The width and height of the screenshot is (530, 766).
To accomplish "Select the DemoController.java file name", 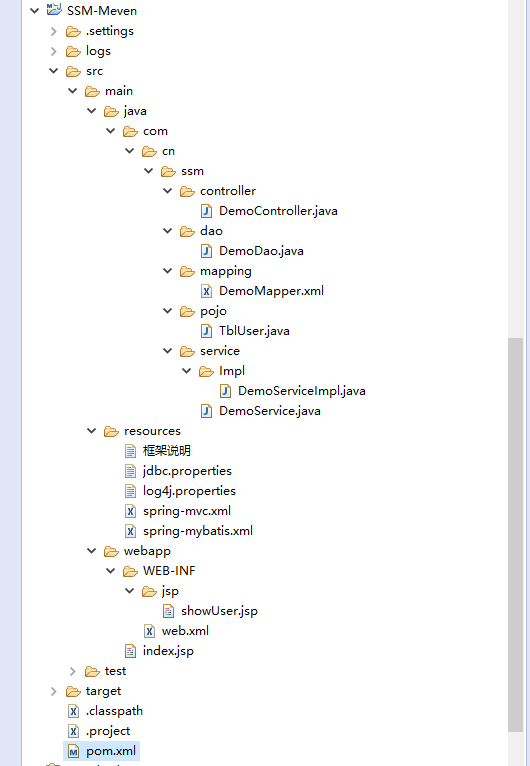I will click(x=278, y=211).
